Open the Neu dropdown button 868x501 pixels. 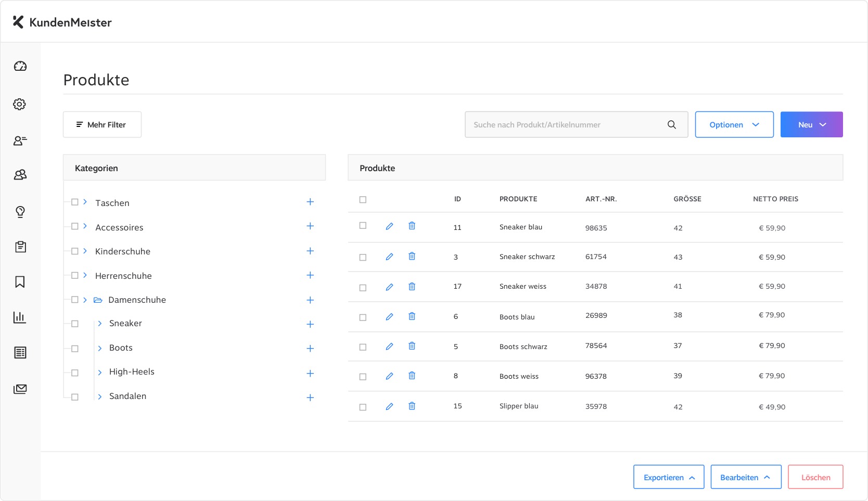(811, 124)
